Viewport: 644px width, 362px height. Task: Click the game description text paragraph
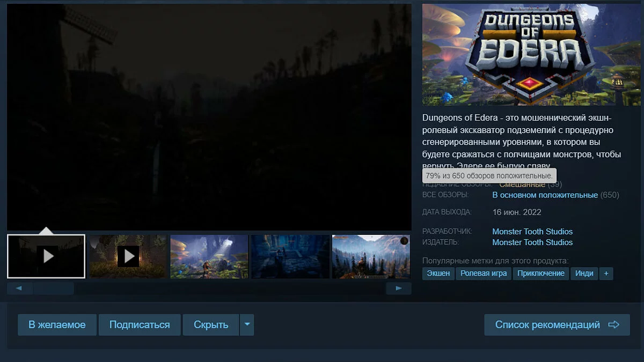(x=522, y=142)
